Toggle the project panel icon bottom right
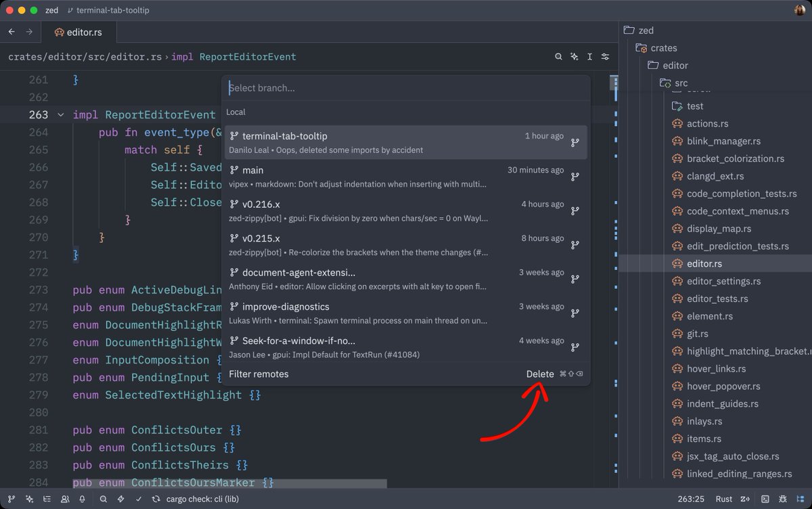This screenshot has width=812, height=509. [x=801, y=499]
